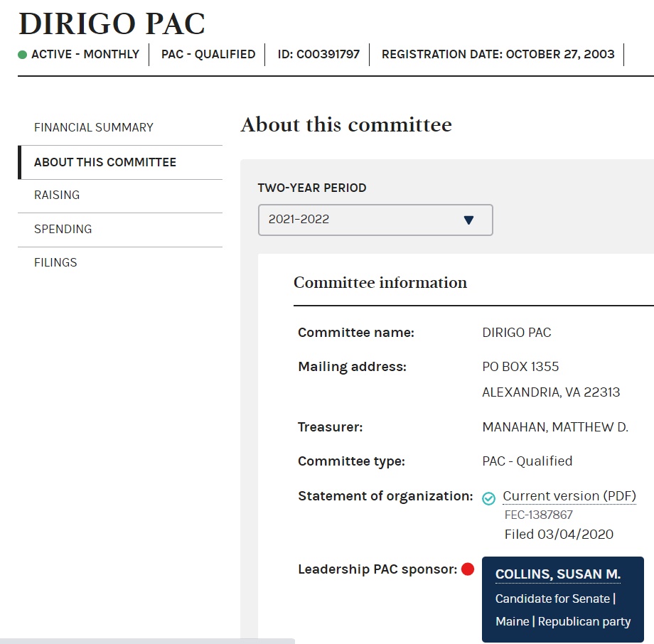654x644 pixels.
Task: Click the Registration Date October 27, 2003 text
Action: coord(498,54)
